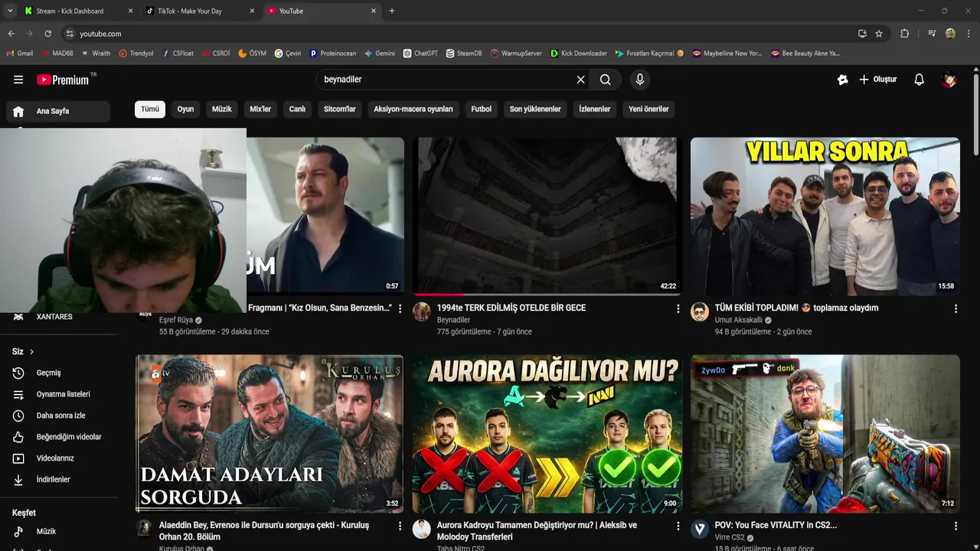
Task: Select the Müzik filter chip
Action: [222, 109]
